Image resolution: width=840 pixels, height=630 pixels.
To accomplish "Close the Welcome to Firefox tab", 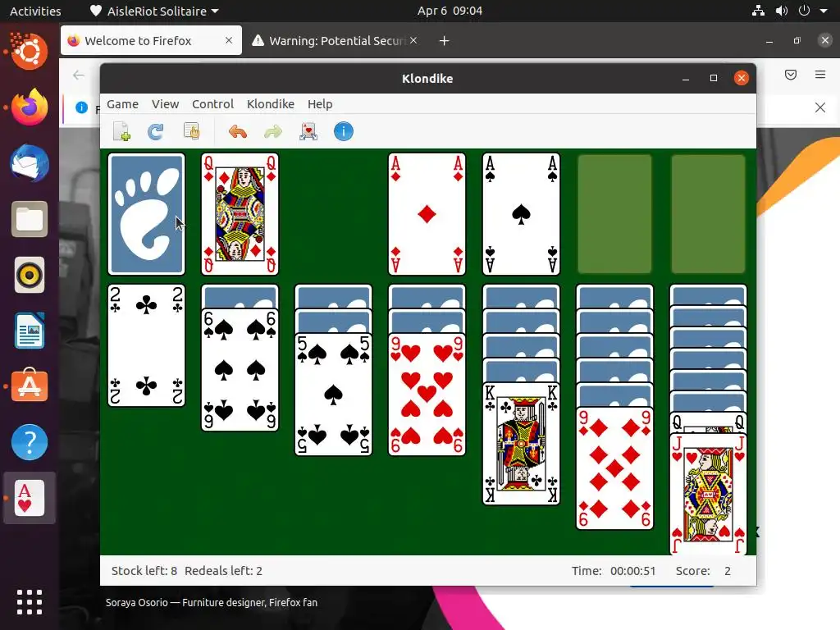I will (229, 40).
